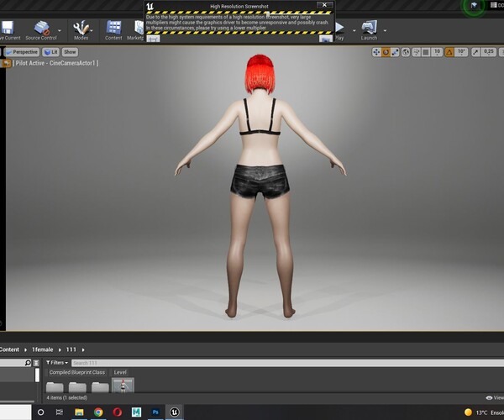Open the viewport Show menu

pos(70,52)
